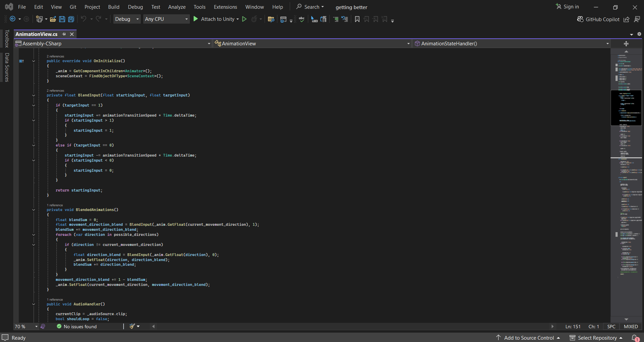The image size is (644, 342).
Task: Click the GitHub Copilot icon
Action: point(580,19)
